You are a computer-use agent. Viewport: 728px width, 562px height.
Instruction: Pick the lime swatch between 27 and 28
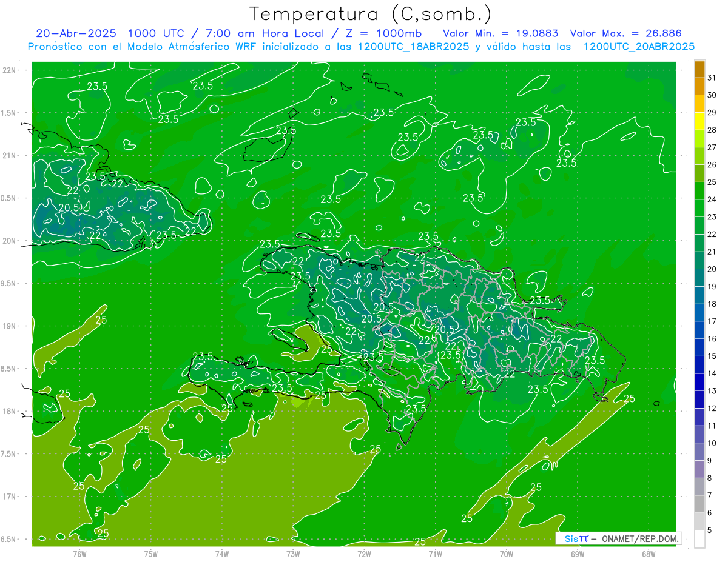[699, 139]
